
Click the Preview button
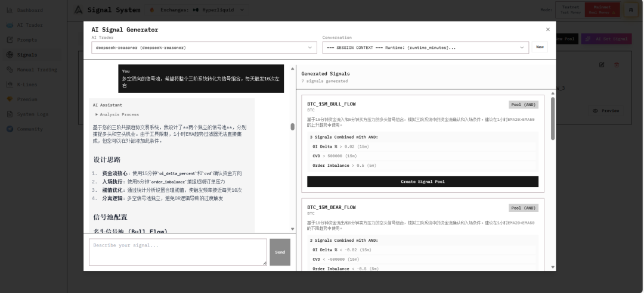[605, 111]
